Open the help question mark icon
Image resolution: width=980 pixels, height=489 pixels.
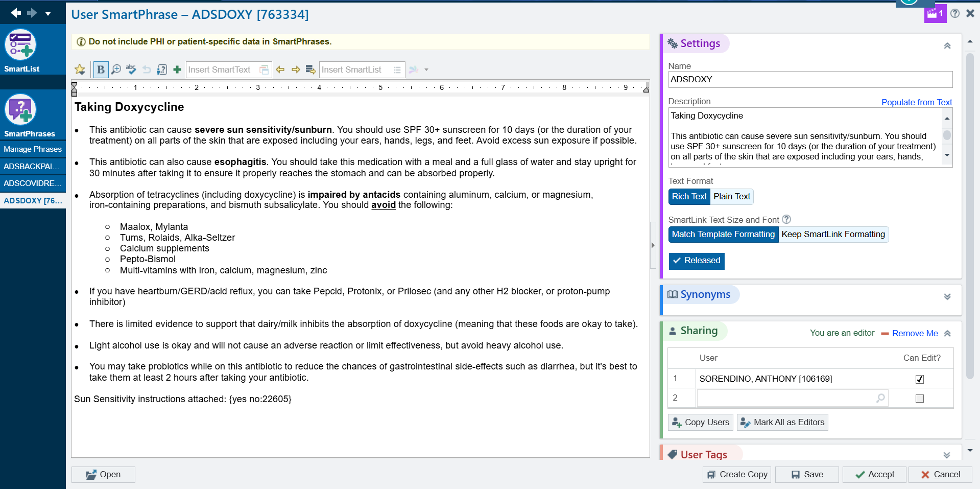coord(955,13)
